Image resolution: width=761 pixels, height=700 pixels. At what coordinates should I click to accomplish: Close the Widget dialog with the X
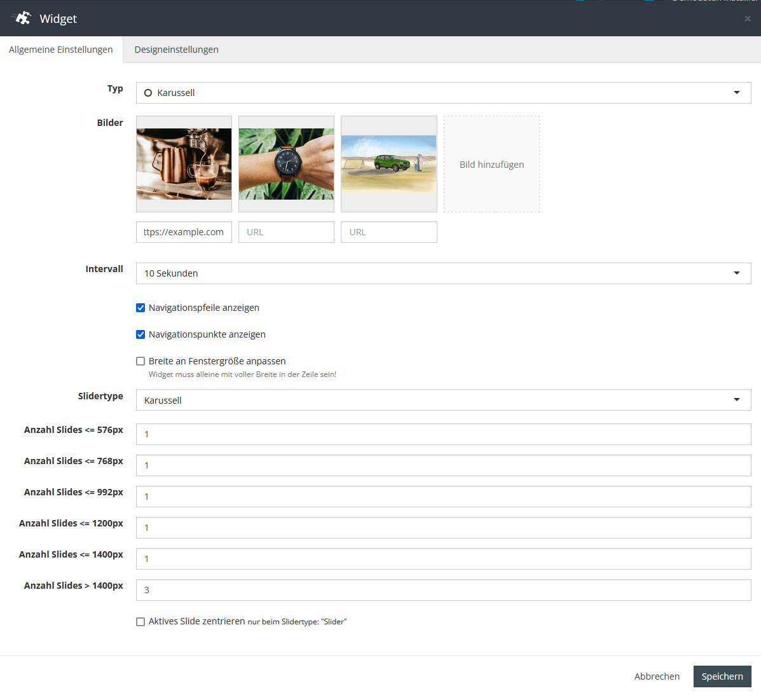pos(748,18)
